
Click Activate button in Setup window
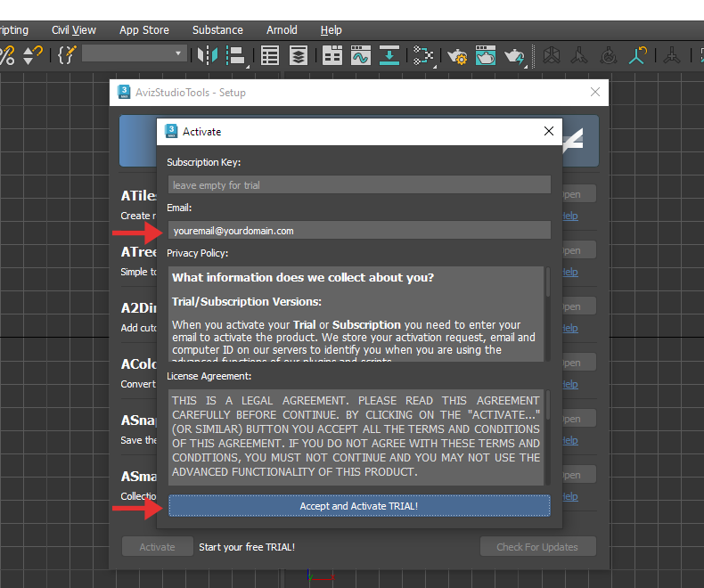click(157, 547)
